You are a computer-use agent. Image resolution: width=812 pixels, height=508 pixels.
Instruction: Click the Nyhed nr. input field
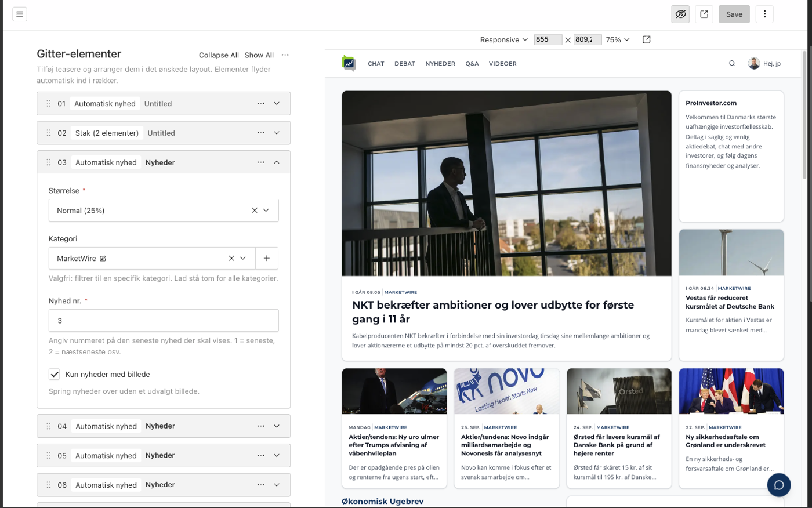click(x=164, y=321)
